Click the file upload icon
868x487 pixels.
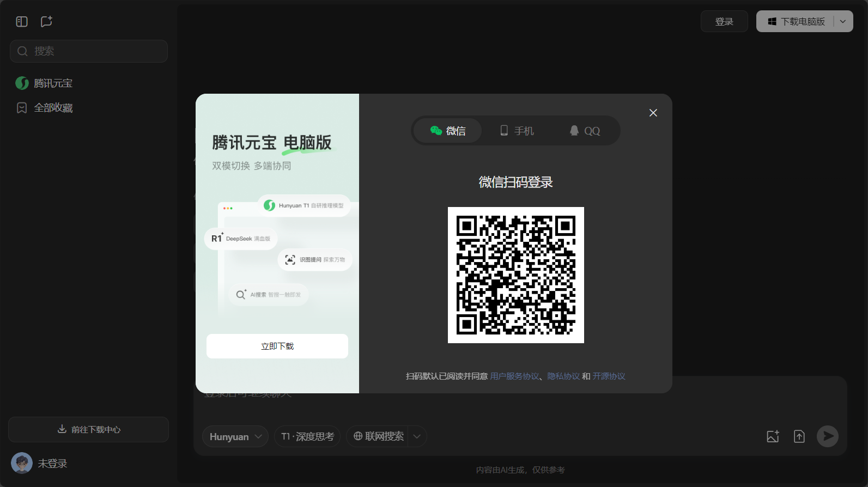point(799,436)
